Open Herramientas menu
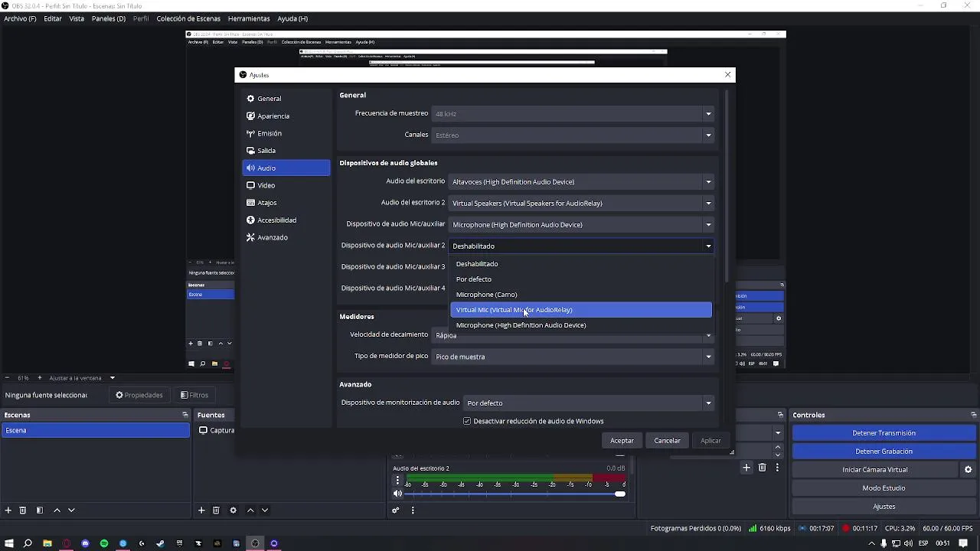The width and height of the screenshot is (980, 551). [x=249, y=18]
